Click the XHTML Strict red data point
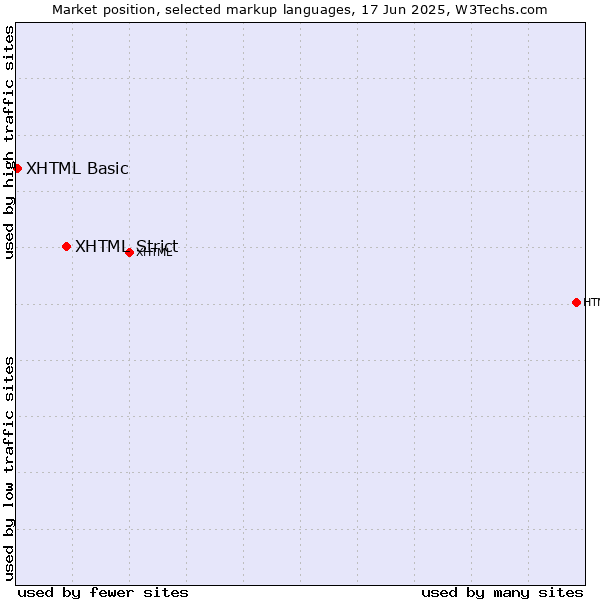Screen dimensions: 600x600 tap(66, 246)
